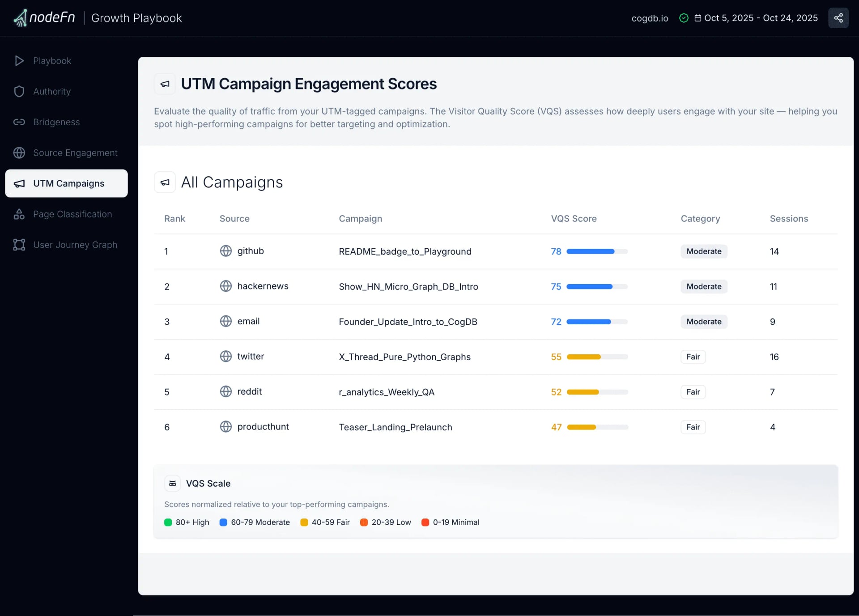Click the Authority shield icon
859x616 pixels.
pos(19,91)
